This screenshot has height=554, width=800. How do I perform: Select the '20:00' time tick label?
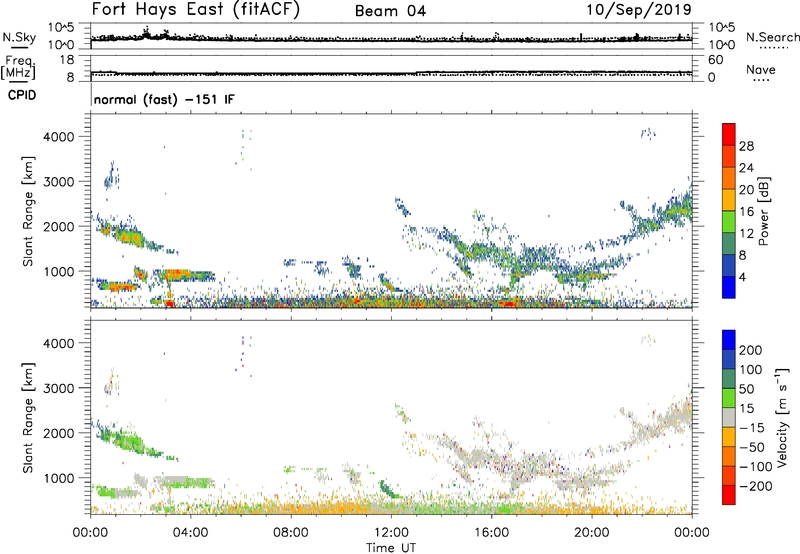591,533
